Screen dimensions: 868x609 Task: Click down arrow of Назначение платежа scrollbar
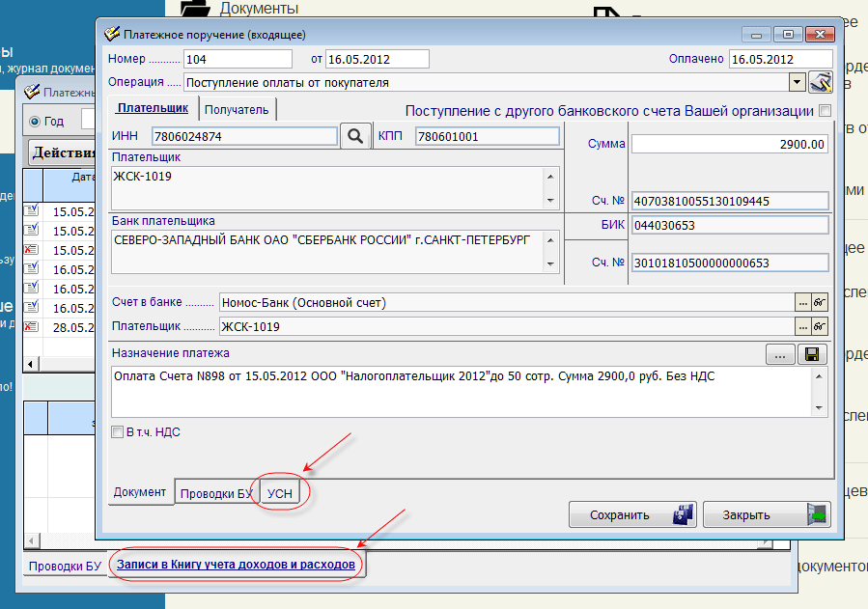tap(820, 408)
